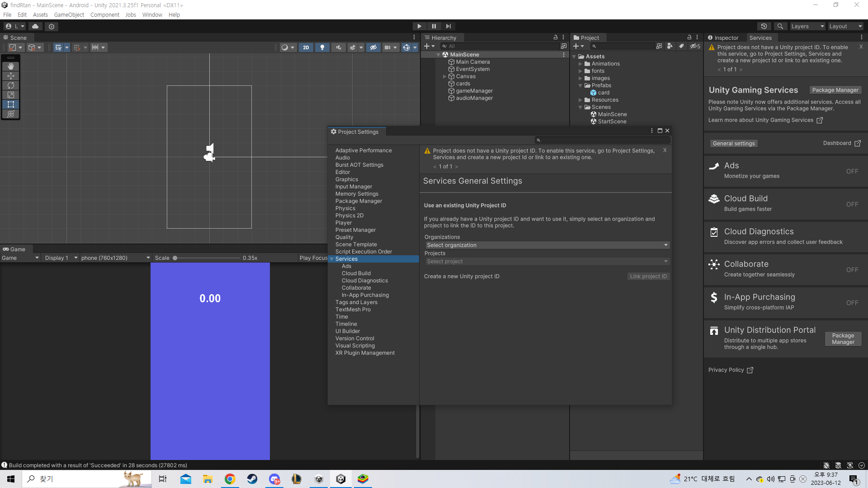The height and width of the screenshot is (488, 868).
Task: Toggle scene audio mute button
Action: pyautogui.click(x=339, y=47)
